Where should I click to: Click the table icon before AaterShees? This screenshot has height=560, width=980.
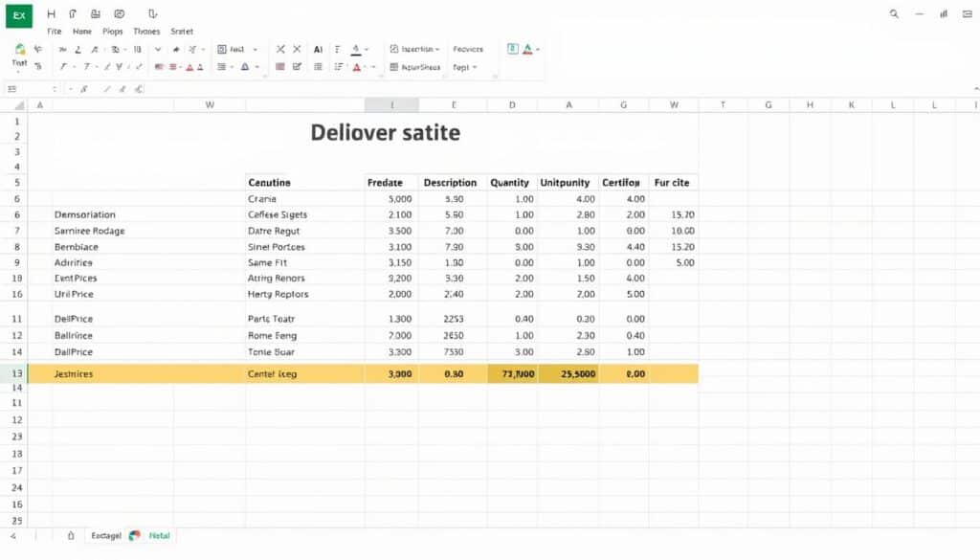click(x=393, y=67)
